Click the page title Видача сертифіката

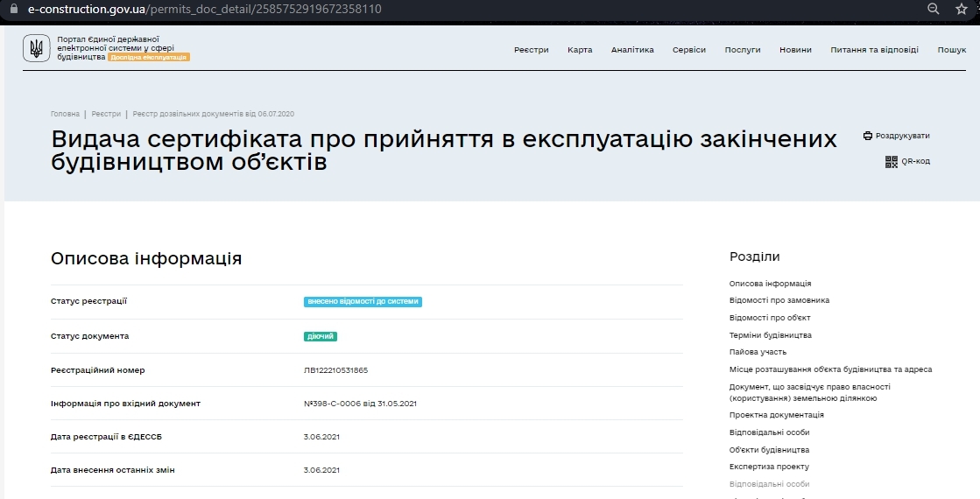point(444,150)
